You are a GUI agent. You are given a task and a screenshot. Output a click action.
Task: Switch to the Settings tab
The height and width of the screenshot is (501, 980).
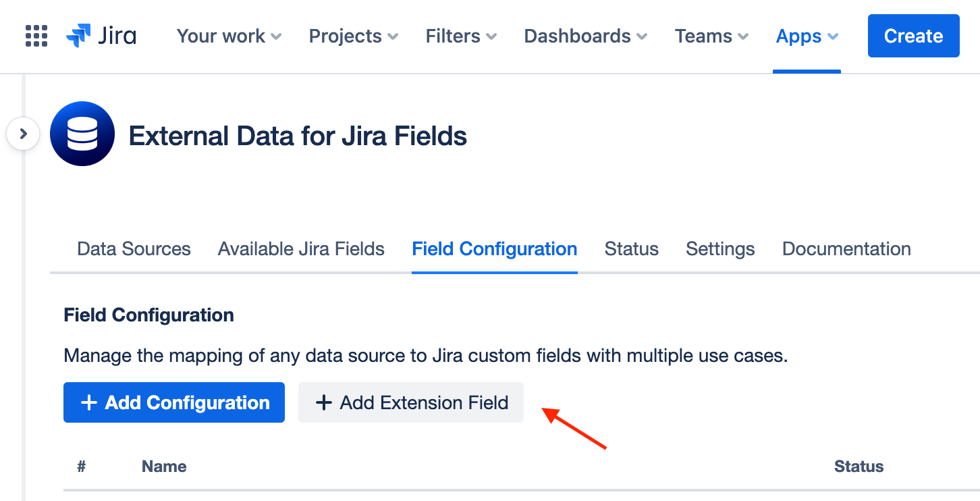click(x=719, y=248)
